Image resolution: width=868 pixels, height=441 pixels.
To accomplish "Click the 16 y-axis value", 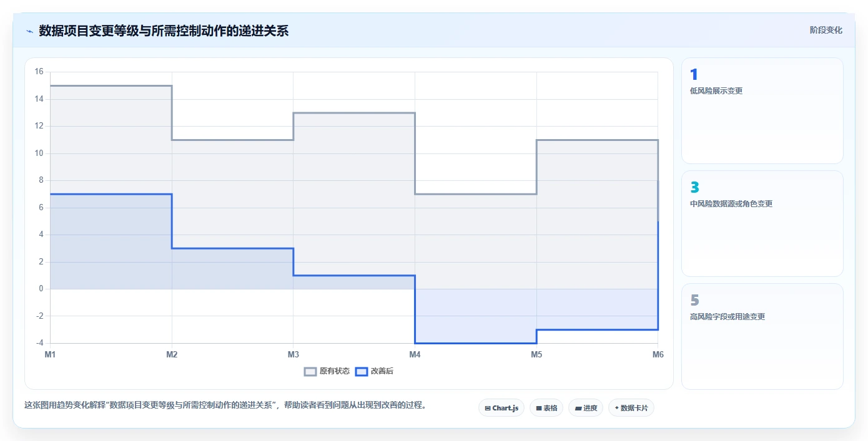I will click(39, 72).
